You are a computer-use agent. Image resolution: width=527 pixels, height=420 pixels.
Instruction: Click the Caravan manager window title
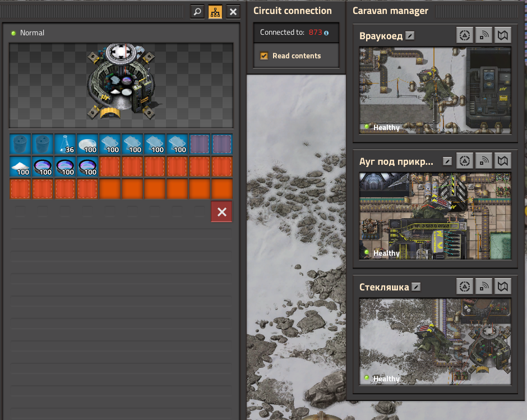pos(390,11)
